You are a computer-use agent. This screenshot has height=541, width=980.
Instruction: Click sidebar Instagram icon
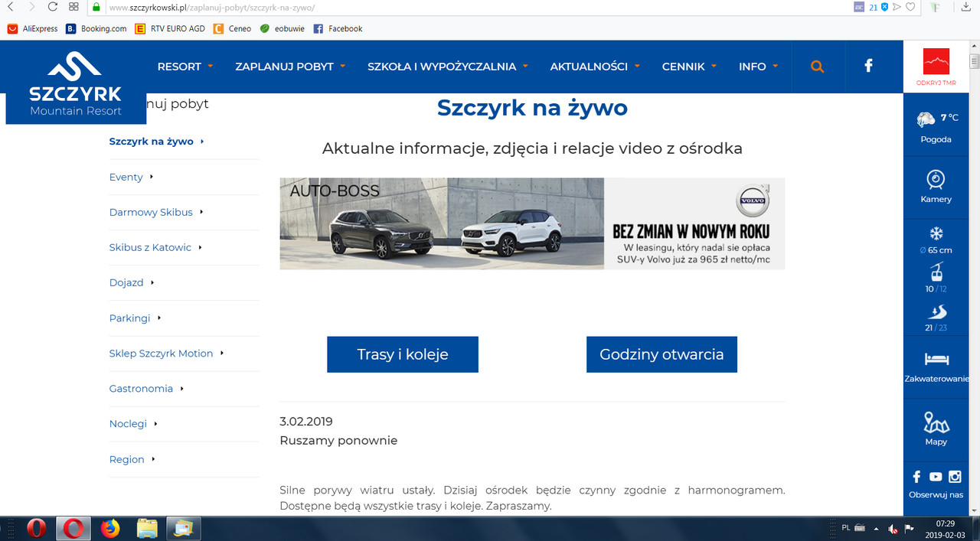[x=955, y=477]
